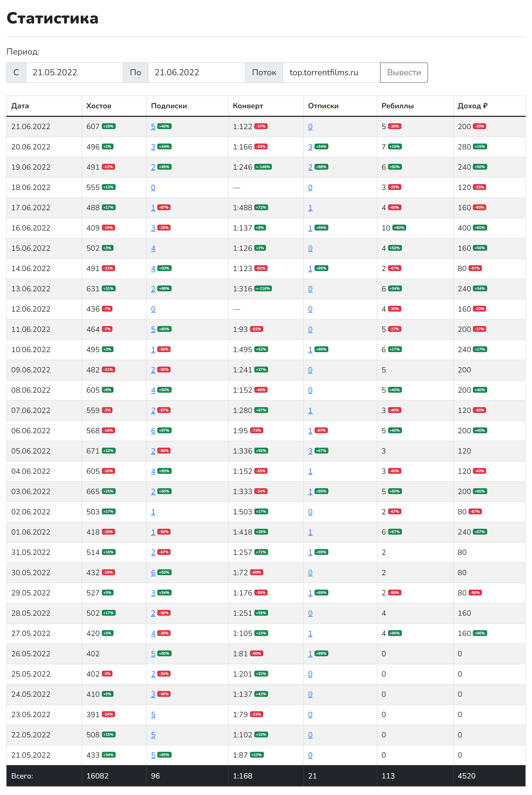Click subscriptions count in 19.06.2022 row
532x795 pixels.
point(153,167)
